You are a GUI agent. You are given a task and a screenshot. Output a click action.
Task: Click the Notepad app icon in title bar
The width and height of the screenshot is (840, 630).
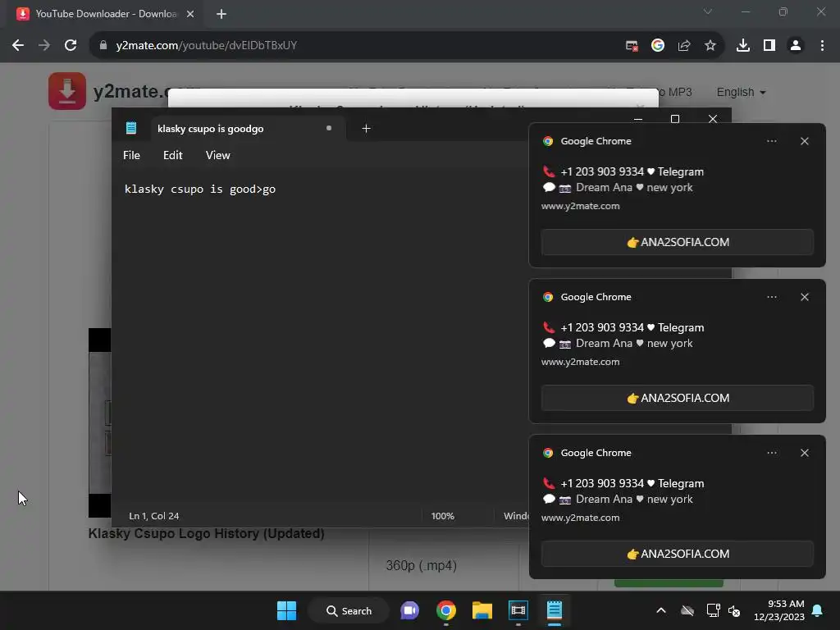[131, 128]
